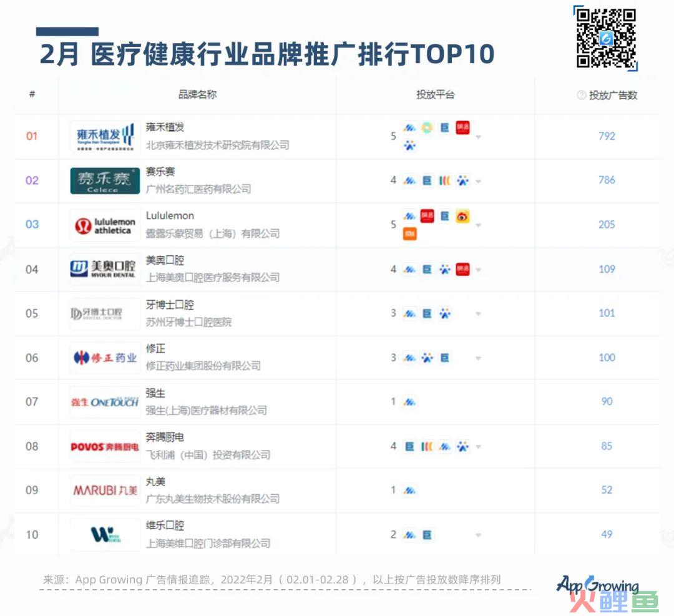Click the blue 巨 icon in 维乐口腔 row
The height and width of the screenshot is (616, 674).
tap(427, 535)
